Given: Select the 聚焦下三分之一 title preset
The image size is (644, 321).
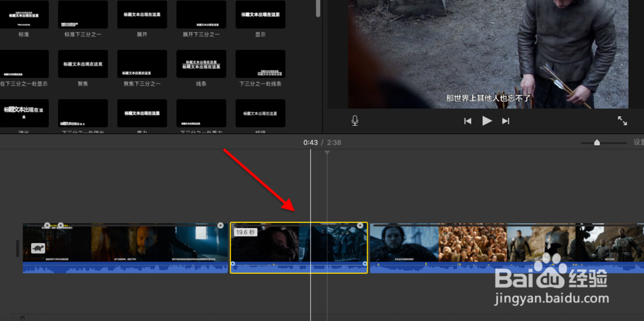Looking at the screenshot, I should pos(142,64).
